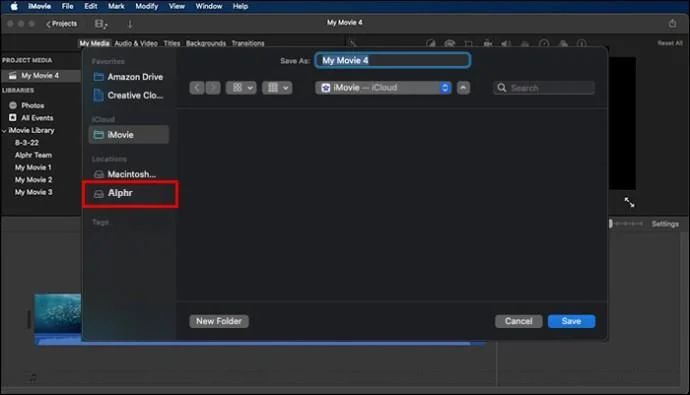Screen dimensions: 690x395
Task: Select the Alphr Team event
Action: click(33, 155)
